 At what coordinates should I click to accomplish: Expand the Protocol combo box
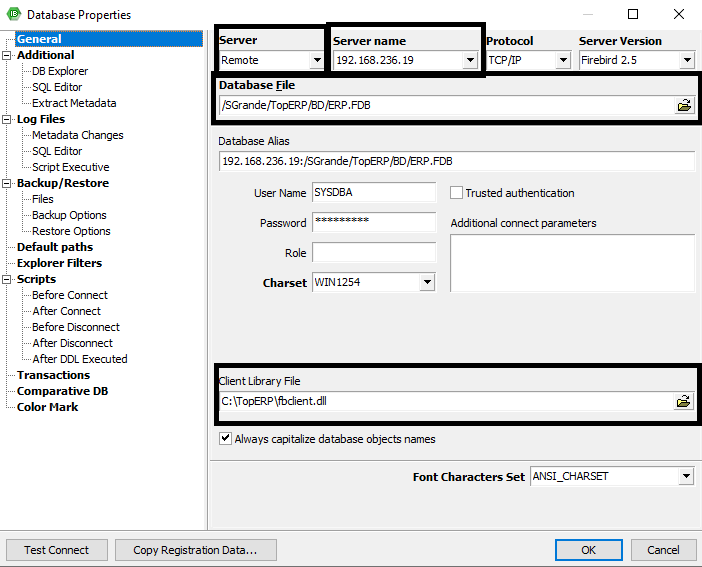564,61
